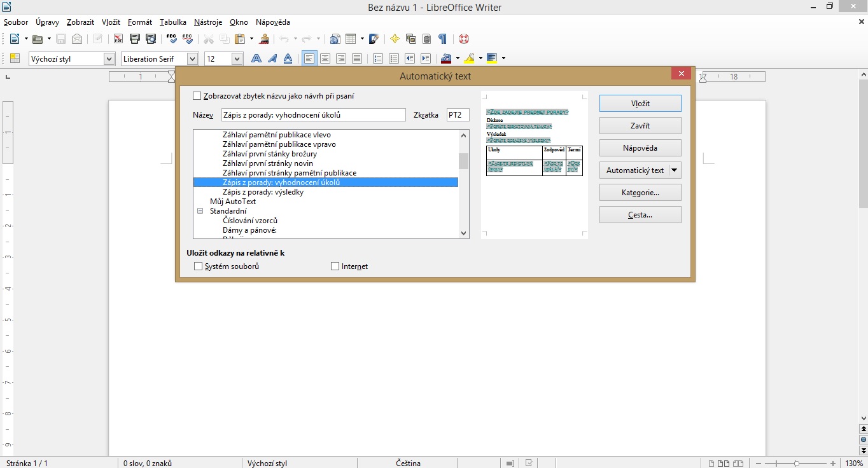Screen dimensions: 868x468
Task: Open the 'Automatický text' button dropdown arrow
Action: click(x=675, y=170)
